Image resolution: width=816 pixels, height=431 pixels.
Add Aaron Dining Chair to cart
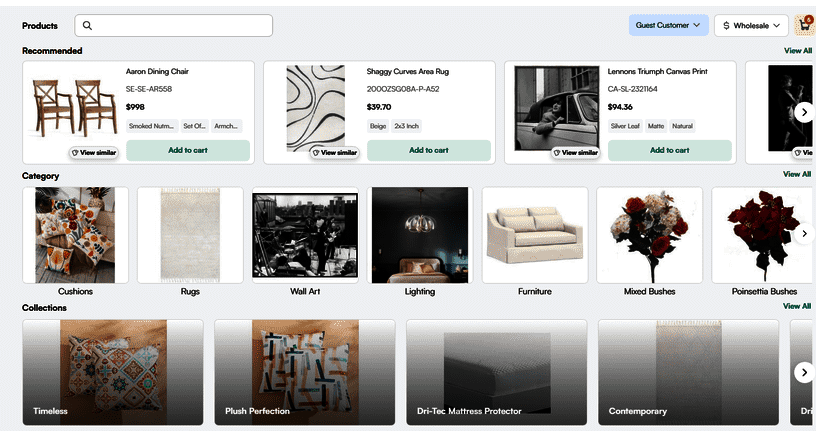(188, 150)
